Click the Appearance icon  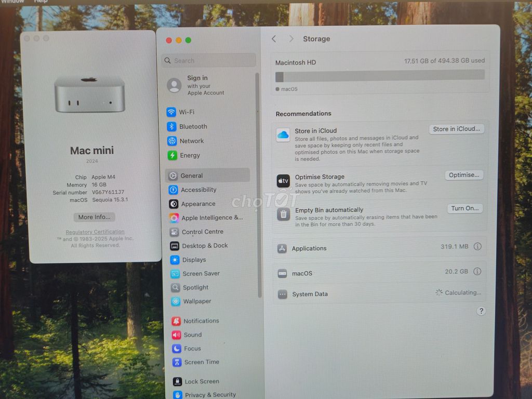(x=174, y=204)
